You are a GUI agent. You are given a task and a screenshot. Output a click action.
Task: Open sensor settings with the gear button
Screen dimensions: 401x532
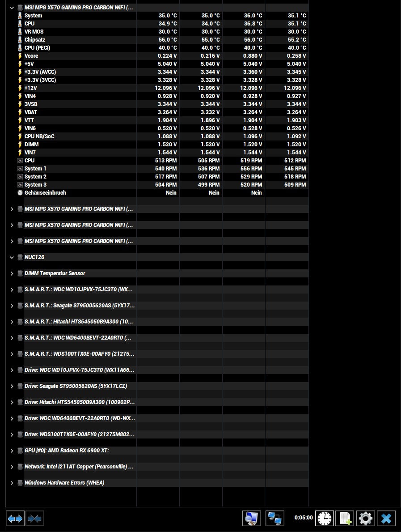click(x=365, y=519)
